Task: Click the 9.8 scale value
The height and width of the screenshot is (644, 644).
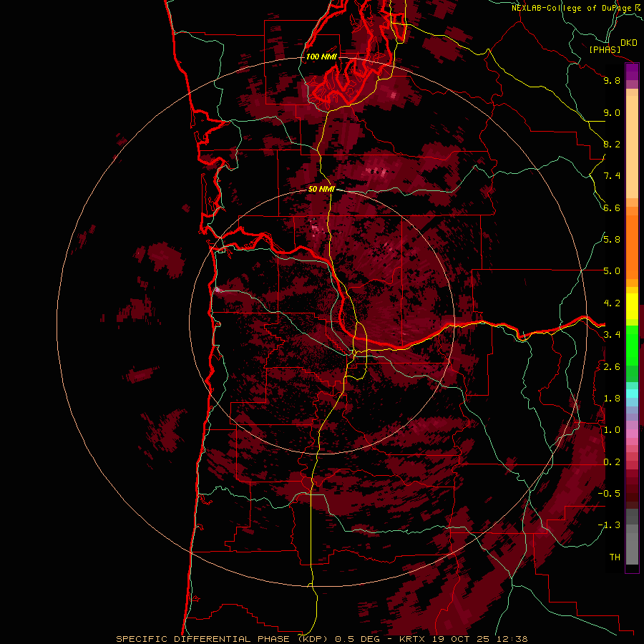Action: 612,80
